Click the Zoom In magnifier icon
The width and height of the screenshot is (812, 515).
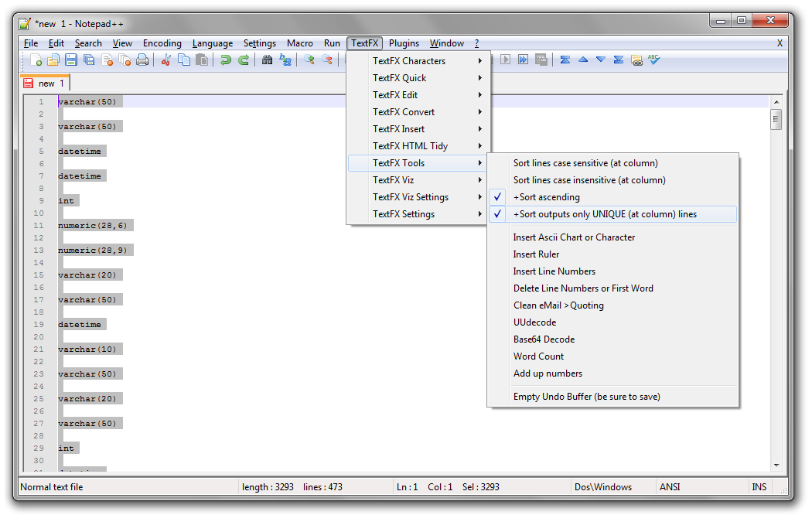point(309,60)
